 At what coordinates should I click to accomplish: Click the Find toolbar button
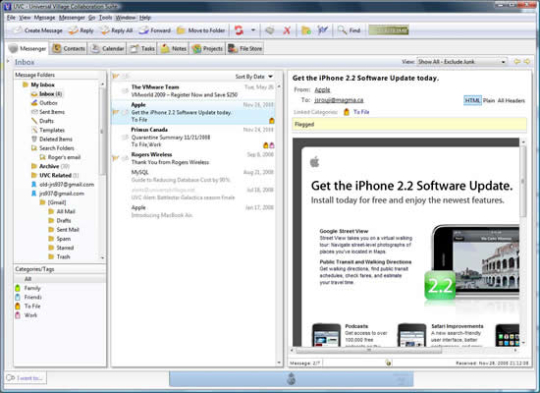pos(349,30)
